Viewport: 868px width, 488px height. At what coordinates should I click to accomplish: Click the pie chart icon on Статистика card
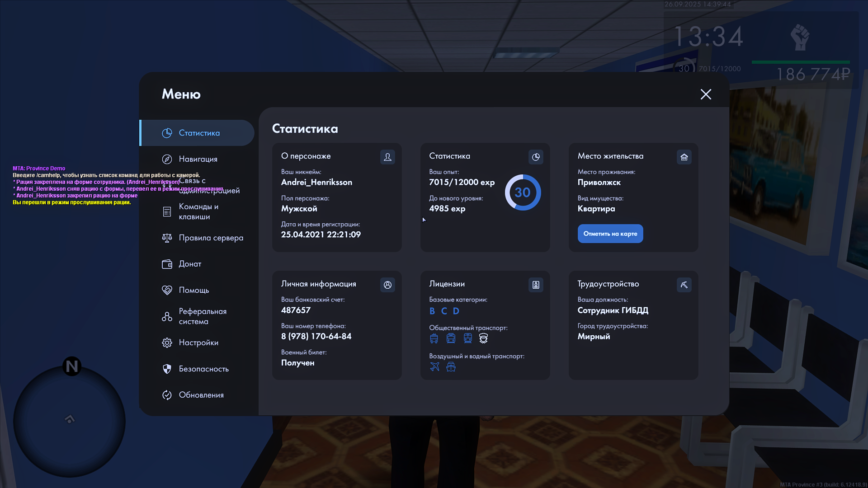pos(536,157)
